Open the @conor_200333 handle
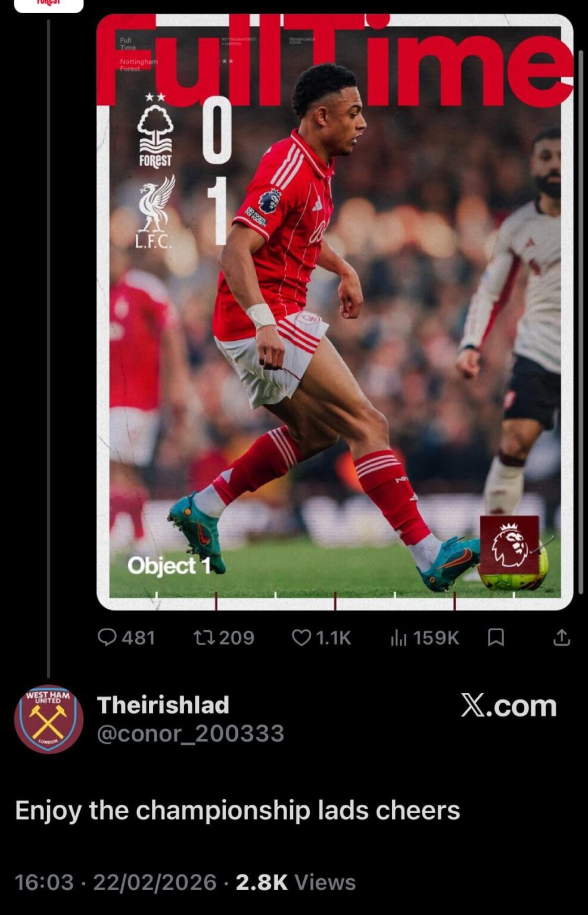Screen dimensions: 588x915 point(191,733)
